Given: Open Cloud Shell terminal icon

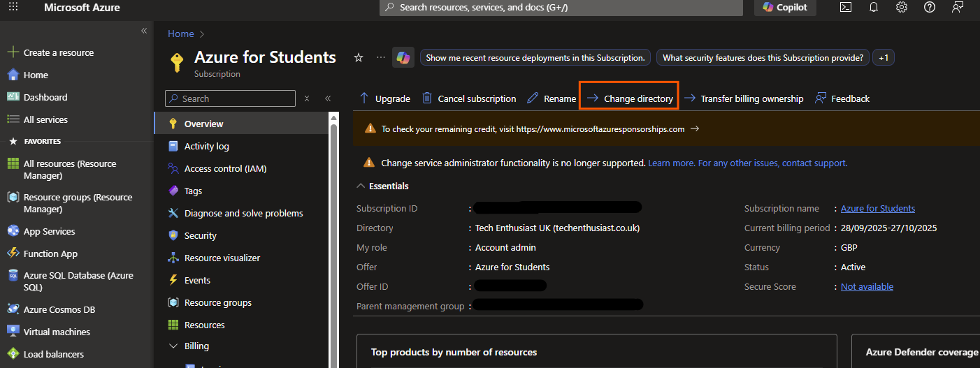Looking at the screenshot, I should tap(846, 7).
